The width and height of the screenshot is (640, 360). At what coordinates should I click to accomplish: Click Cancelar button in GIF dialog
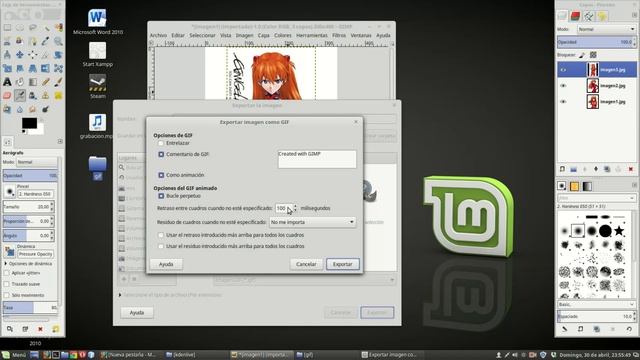[x=306, y=264]
